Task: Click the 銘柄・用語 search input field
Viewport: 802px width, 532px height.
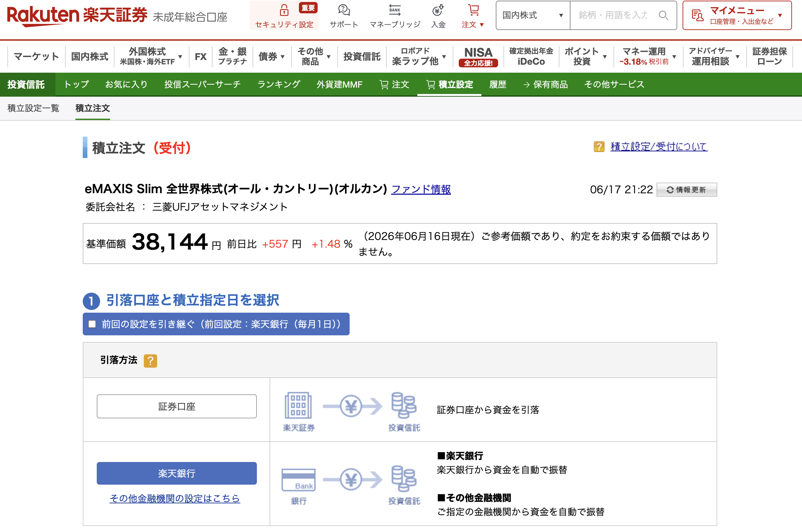Action: tap(613, 15)
